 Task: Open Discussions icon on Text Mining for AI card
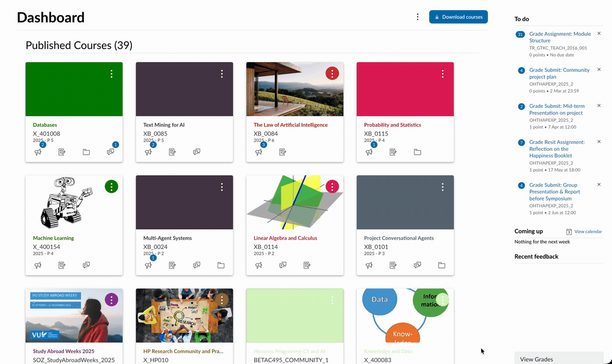(197, 152)
